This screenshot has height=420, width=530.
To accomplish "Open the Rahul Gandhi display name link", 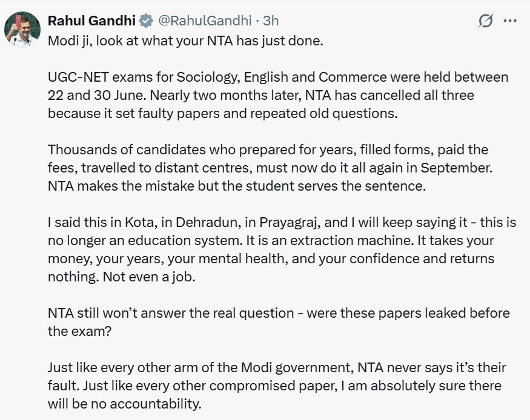I will pos(91,21).
